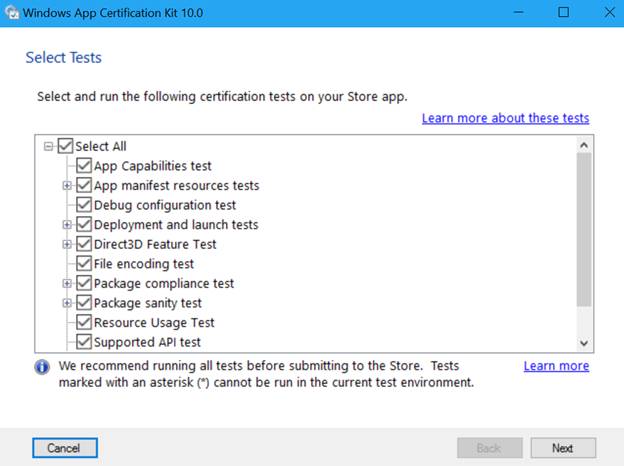Toggle Deployment and launch tests checkbox
This screenshot has height=466, width=624.
point(84,224)
